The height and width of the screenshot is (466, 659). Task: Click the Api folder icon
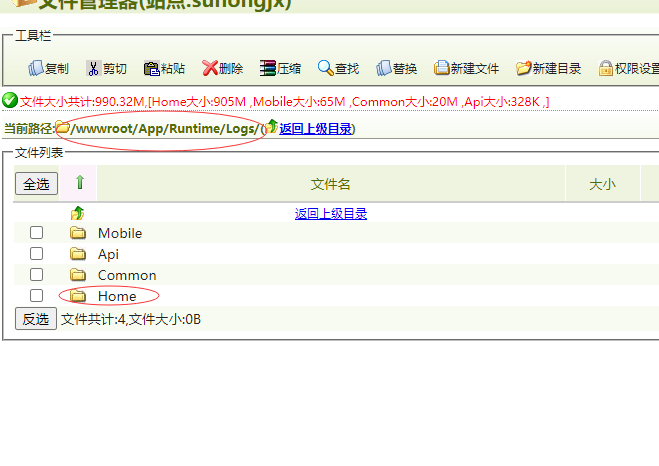pyautogui.click(x=78, y=254)
